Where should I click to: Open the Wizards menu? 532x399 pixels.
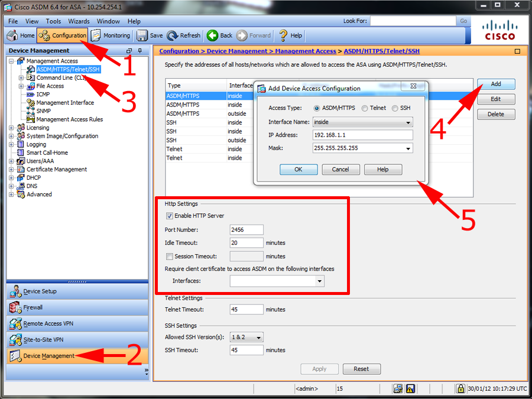click(79, 21)
